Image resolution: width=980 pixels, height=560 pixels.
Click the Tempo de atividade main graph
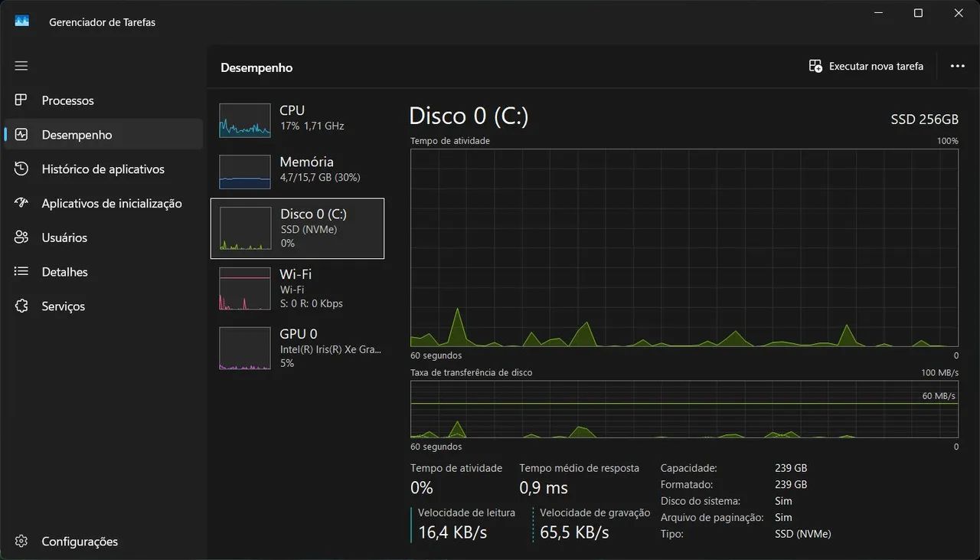[x=684, y=247]
